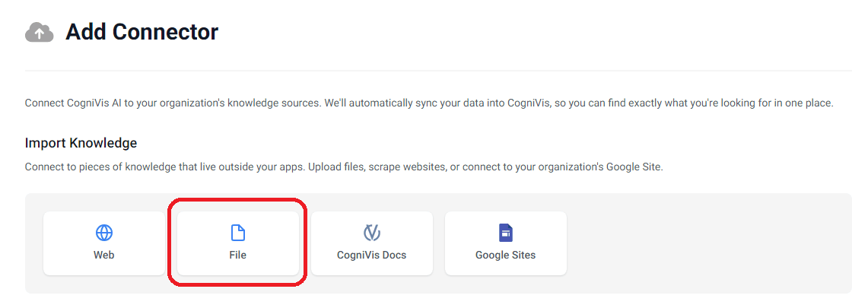
Task: Click the "CogniVis Docs" text label
Action: coord(372,256)
